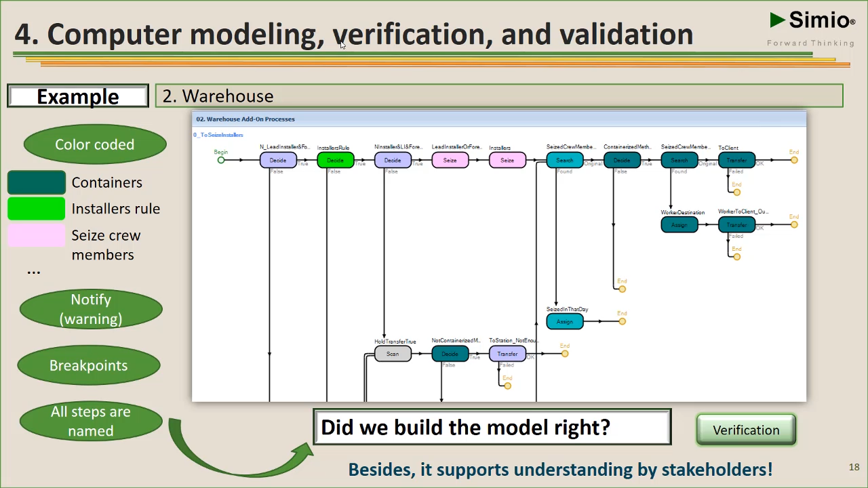The height and width of the screenshot is (488, 868).
Task: Click the All steps are named oval
Action: coord(91,421)
